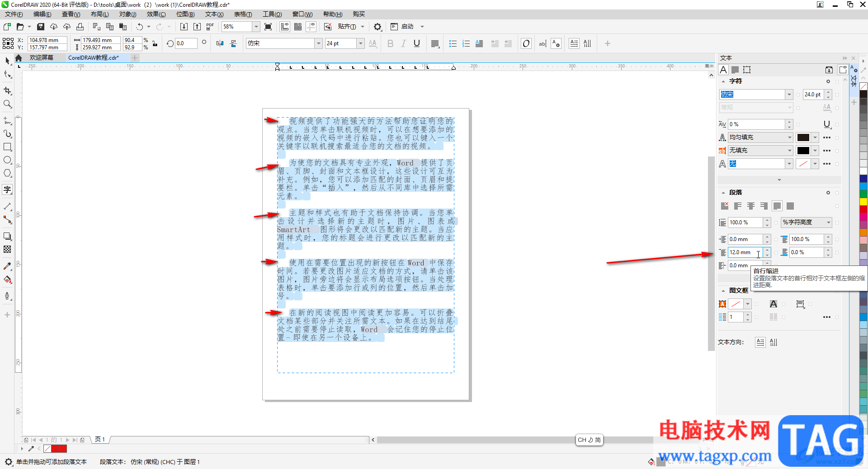Open the 效果 menu
Viewport: 868px width, 469px height.
tap(156, 14)
